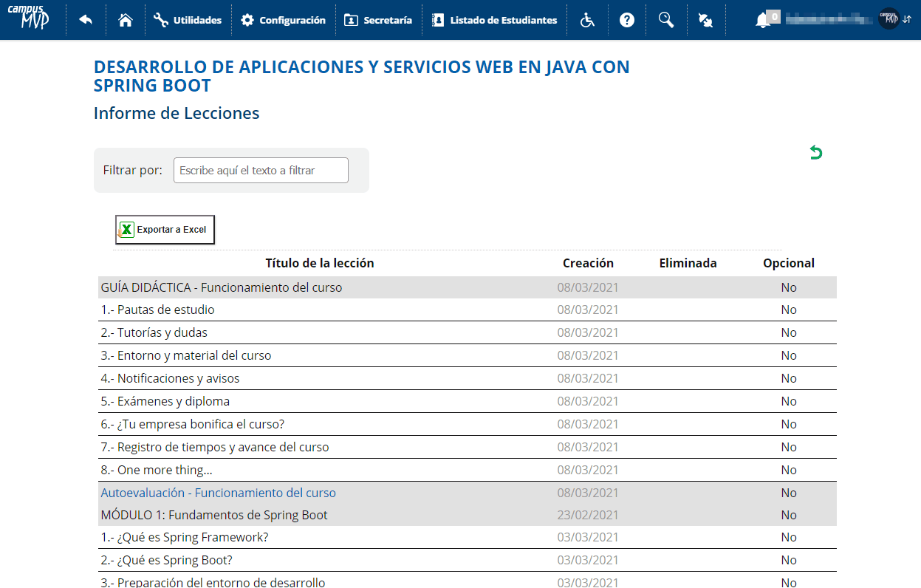Select 7.- Registro de tiempos y avance

pos(468,447)
